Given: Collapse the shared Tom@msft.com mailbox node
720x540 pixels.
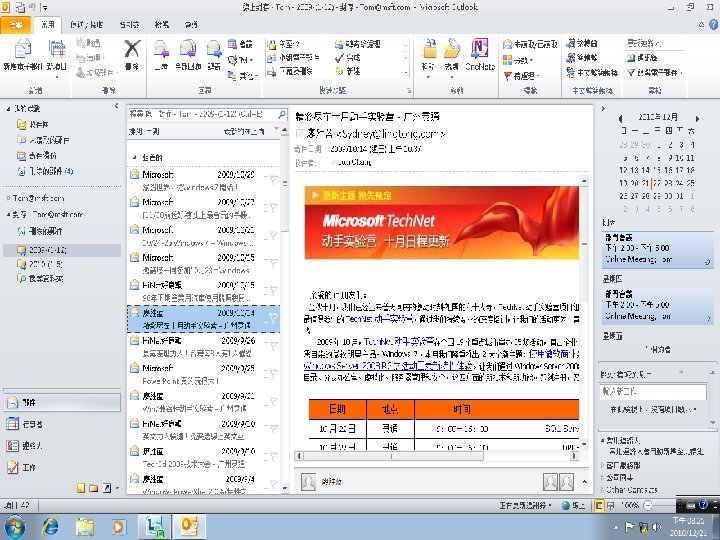Looking at the screenshot, I should pyautogui.click(x=8, y=214).
